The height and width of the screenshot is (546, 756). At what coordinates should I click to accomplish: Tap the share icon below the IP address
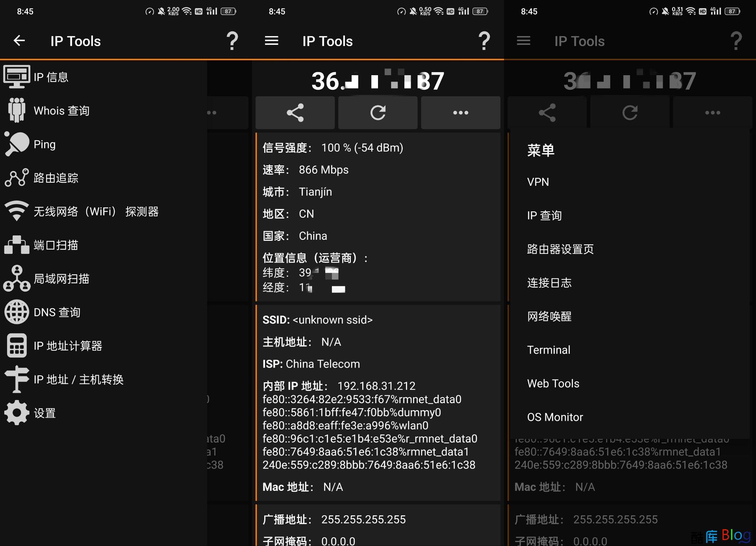(x=295, y=113)
